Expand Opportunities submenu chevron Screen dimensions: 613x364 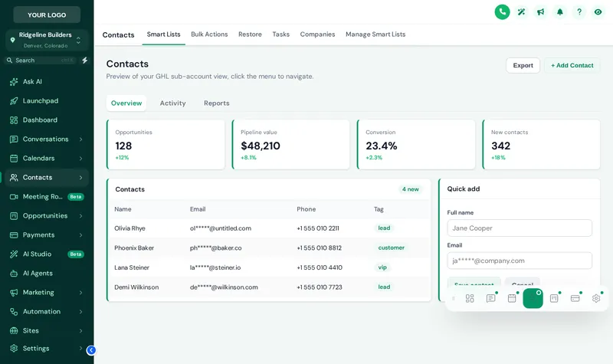pyautogui.click(x=80, y=216)
